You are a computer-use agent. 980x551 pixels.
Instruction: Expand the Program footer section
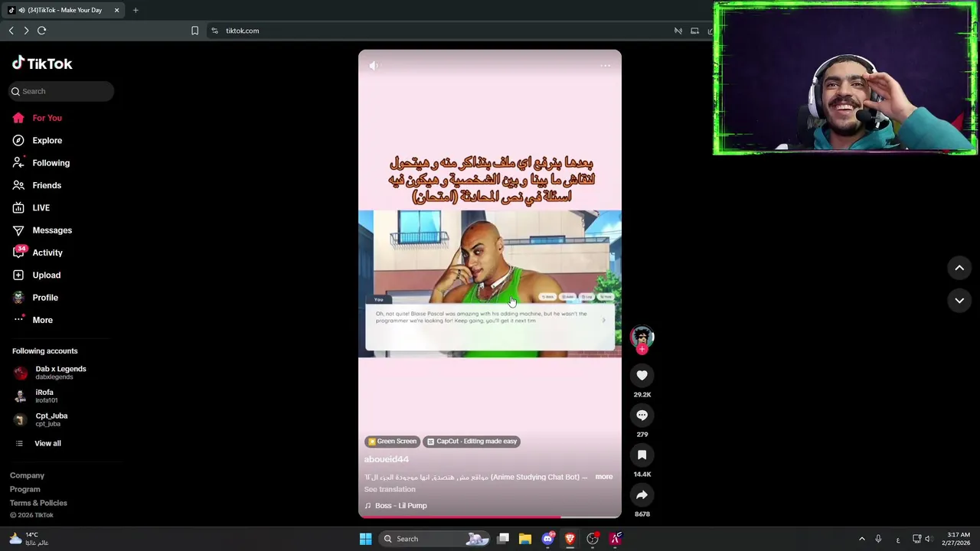(x=24, y=489)
